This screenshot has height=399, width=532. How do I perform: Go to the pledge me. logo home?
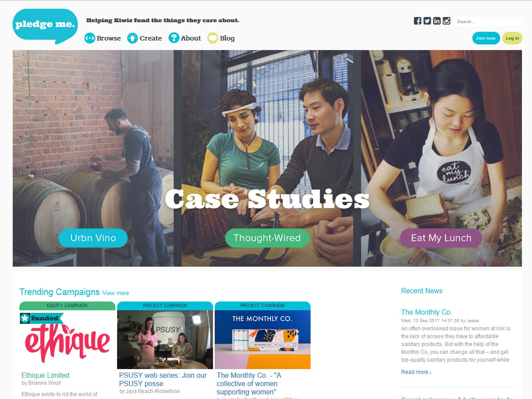point(45,26)
